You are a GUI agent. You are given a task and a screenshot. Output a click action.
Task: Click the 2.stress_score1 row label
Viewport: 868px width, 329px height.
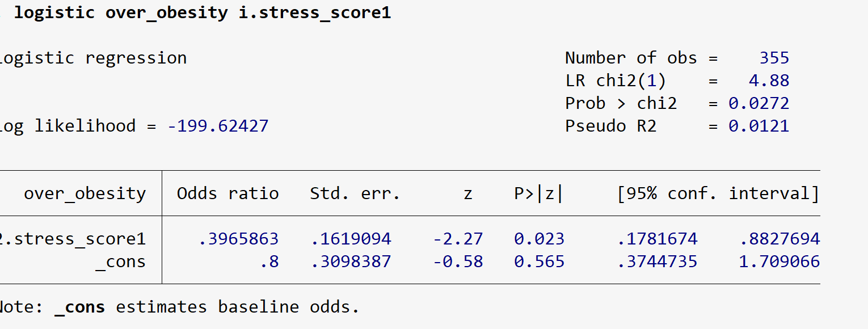73,239
